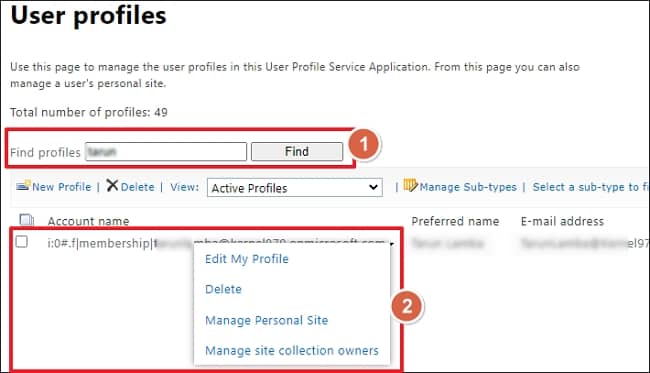Click the select-all icon beside Account name header
Screen dimensions: 650x373
[27, 220]
